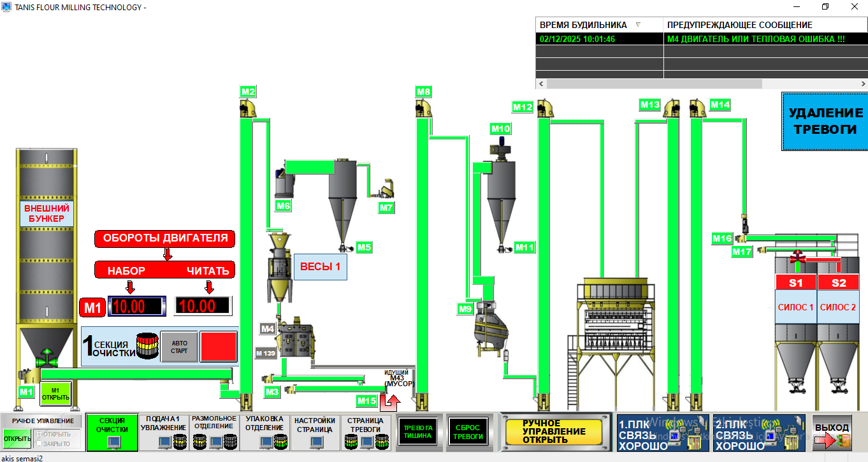This screenshot has width=868, height=462.
Task: Click the alarm list right scroll arrow
Action: [863, 83]
